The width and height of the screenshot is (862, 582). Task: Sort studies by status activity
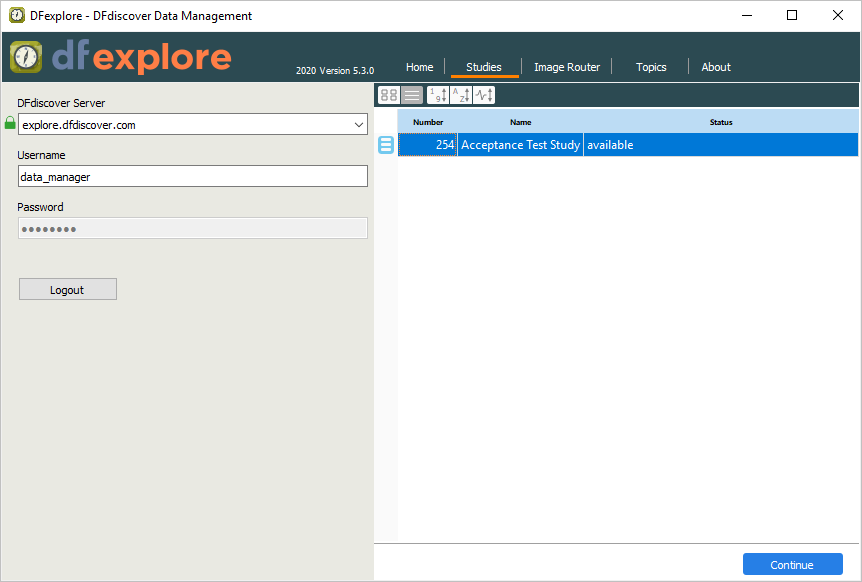tap(484, 95)
